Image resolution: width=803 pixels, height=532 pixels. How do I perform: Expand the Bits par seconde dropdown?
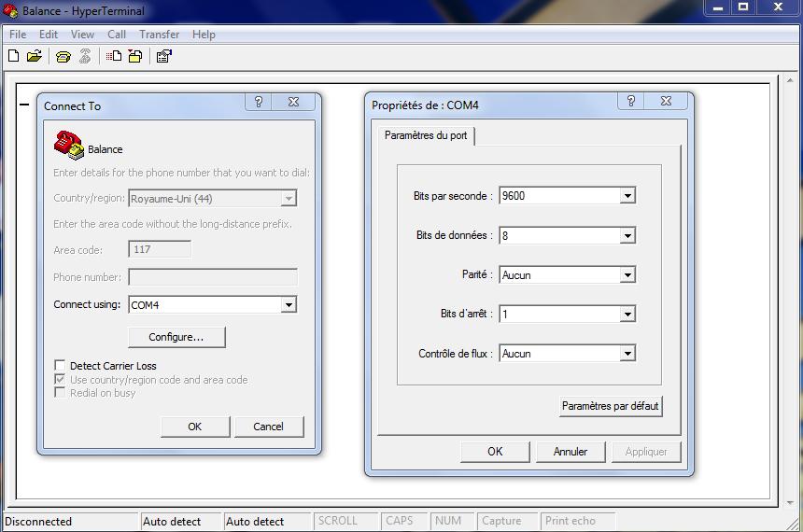[x=627, y=196]
